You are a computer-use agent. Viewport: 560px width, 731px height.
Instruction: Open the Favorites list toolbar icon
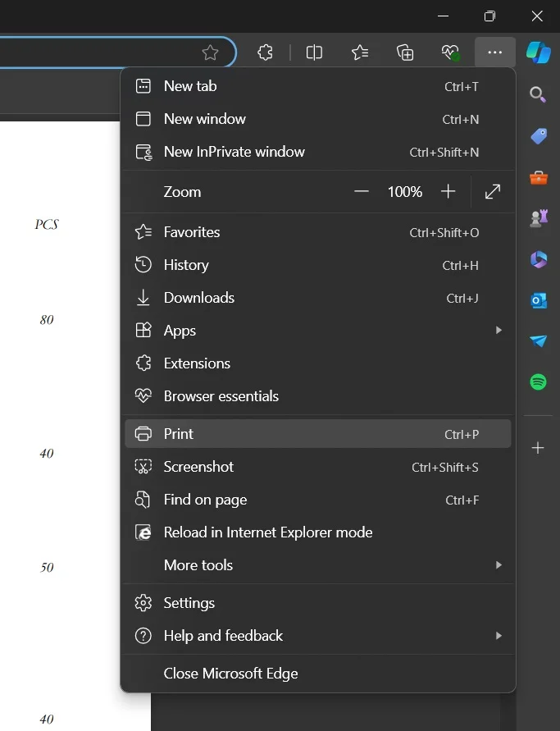click(x=360, y=53)
